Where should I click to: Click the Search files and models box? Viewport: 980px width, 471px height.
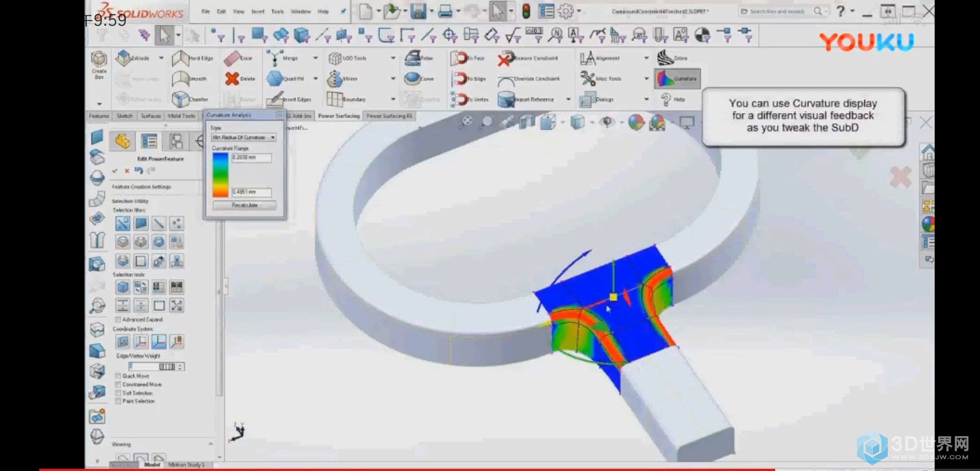[777, 11]
